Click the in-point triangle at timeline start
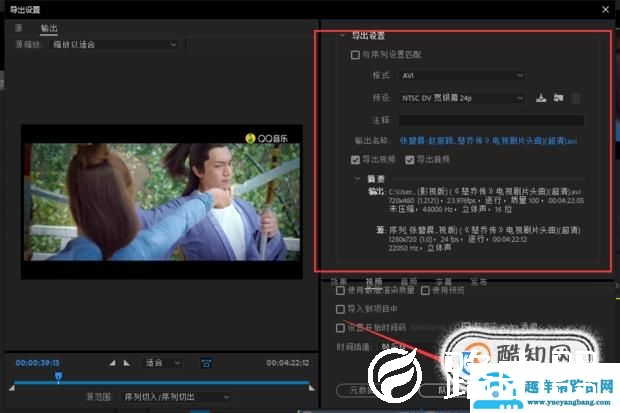The height and width of the screenshot is (413, 620). coord(12,388)
